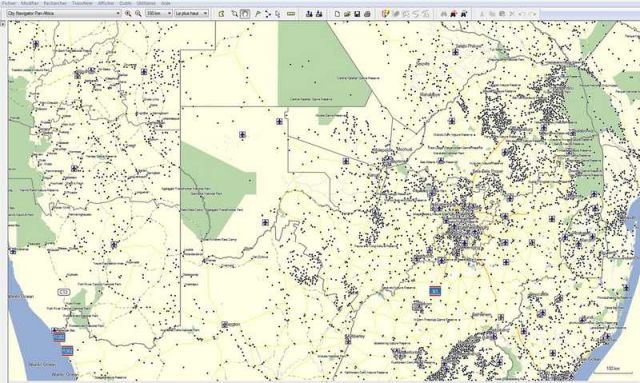The height and width of the screenshot is (383, 640).
Task: Activate the distance measure ruler tool
Action: coord(291,13)
